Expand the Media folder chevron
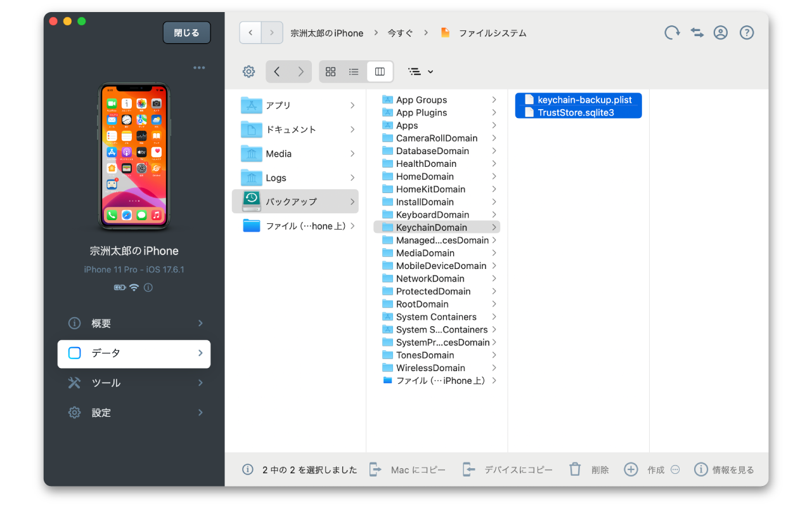This screenshot has height=512, width=812. (x=352, y=154)
